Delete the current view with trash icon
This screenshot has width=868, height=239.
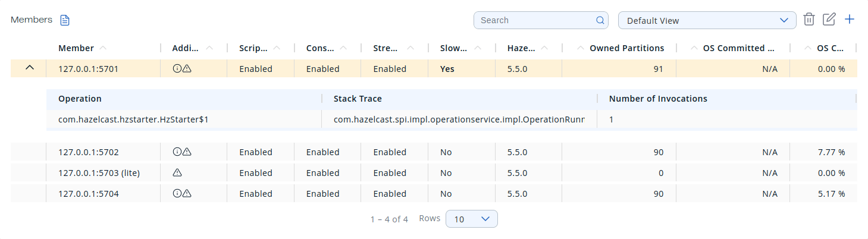click(x=809, y=20)
